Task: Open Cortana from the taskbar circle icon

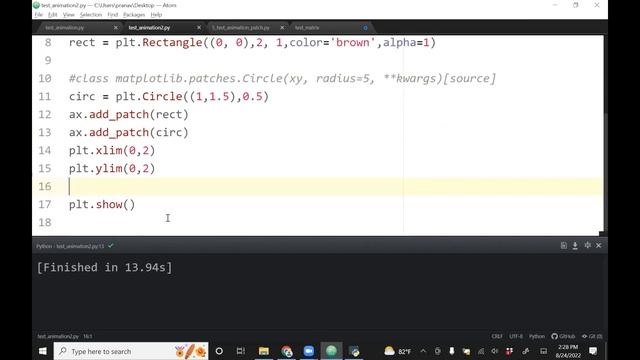Action: click(x=219, y=351)
